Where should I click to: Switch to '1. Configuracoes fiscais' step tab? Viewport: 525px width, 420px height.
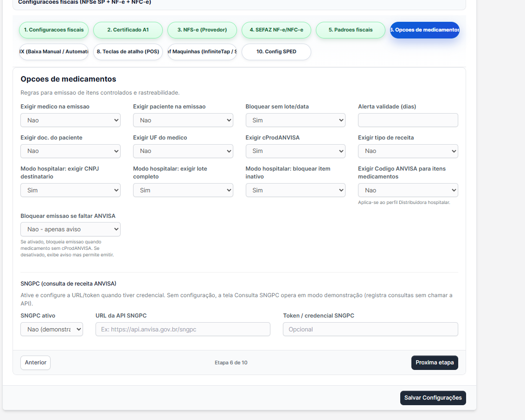tap(54, 30)
